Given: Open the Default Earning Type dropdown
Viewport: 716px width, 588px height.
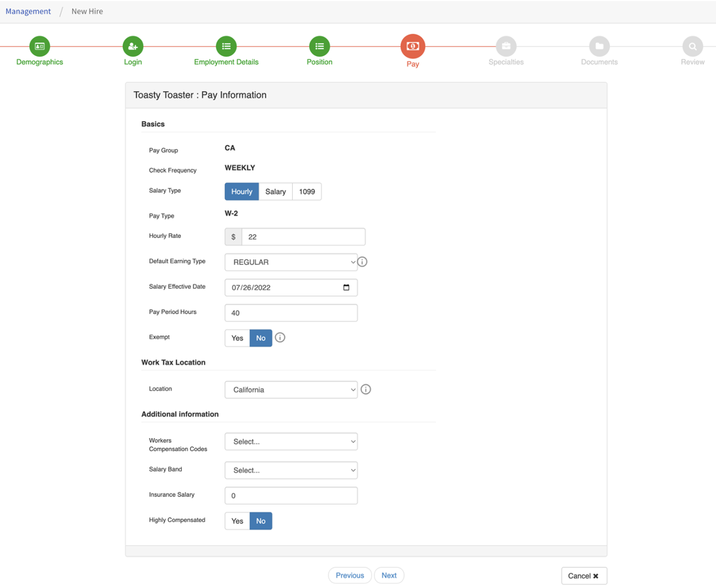Looking at the screenshot, I should coord(291,262).
